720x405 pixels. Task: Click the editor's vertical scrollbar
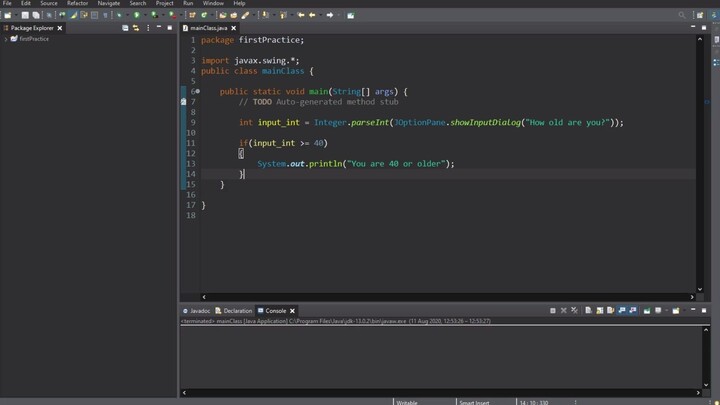click(x=700, y=160)
